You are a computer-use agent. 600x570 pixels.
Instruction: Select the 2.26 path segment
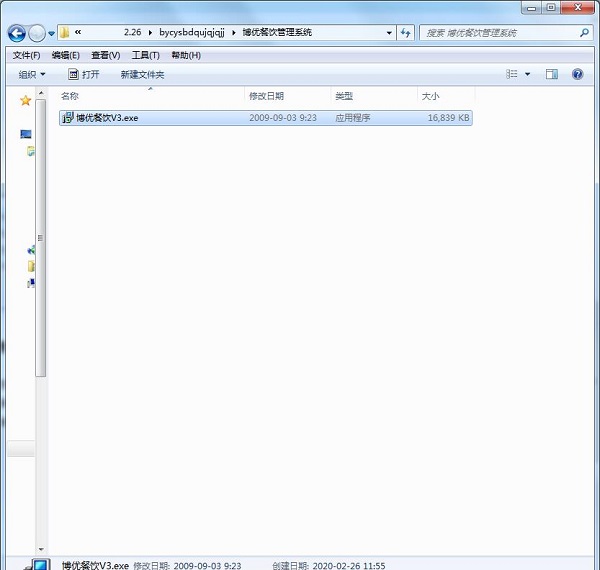[132, 33]
